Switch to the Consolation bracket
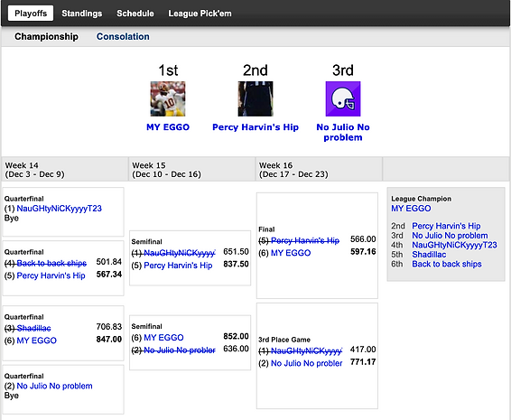511x420 pixels. point(123,36)
